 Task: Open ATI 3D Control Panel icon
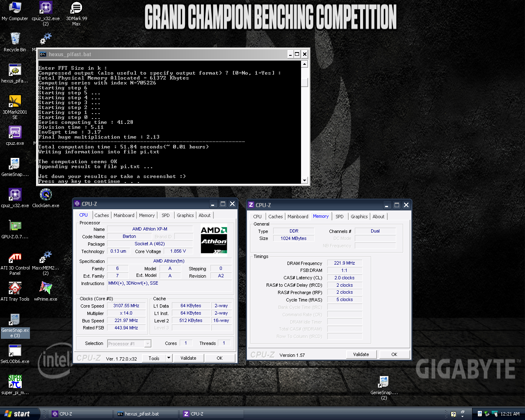tap(15, 263)
